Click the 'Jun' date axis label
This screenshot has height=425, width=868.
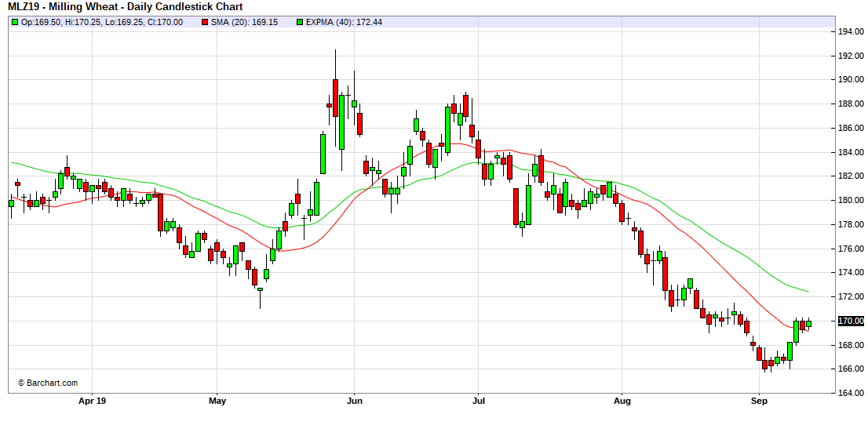[354, 400]
